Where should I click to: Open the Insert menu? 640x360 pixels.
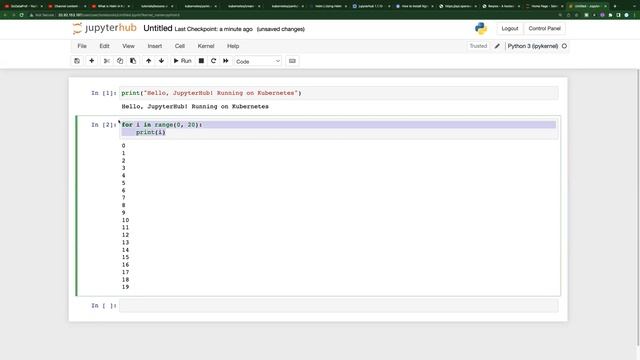click(155, 46)
